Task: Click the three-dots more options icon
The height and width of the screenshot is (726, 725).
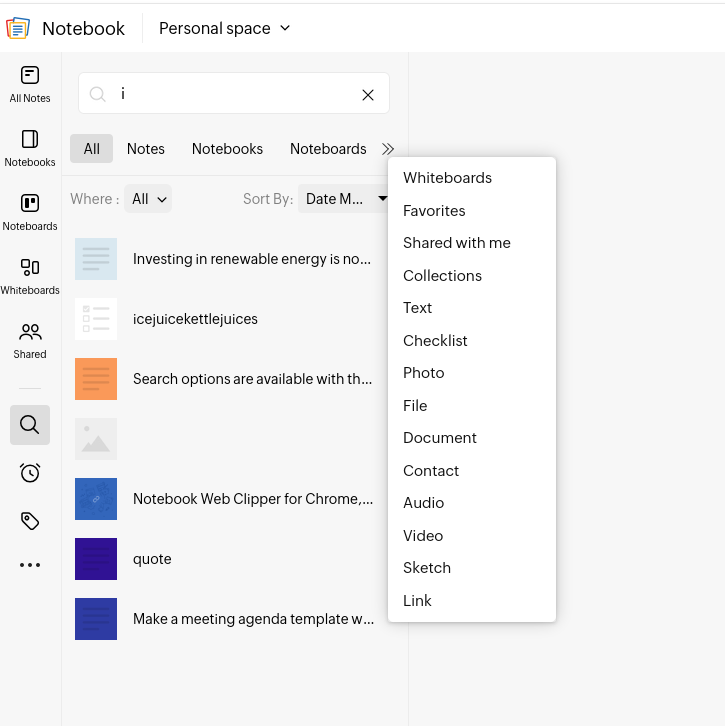Action: click(x=30, y=565)
